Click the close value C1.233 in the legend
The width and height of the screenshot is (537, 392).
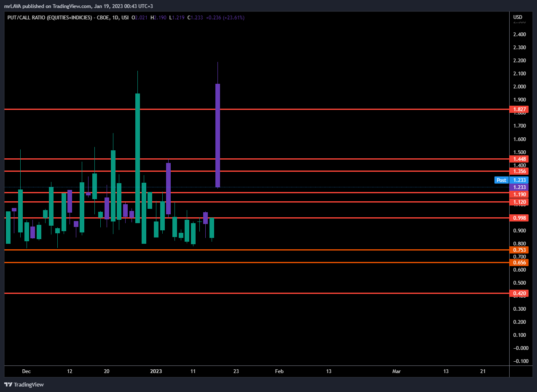[x=195, y=18]
